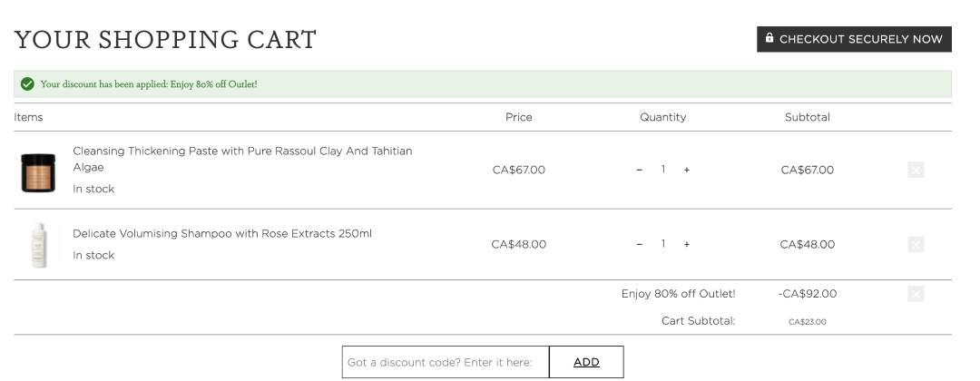Image resolution: width=980 pixels, height=381 pixels.
Task: Click the Cart Subtotal amount CA$23.00
Action: pos(807,322)
